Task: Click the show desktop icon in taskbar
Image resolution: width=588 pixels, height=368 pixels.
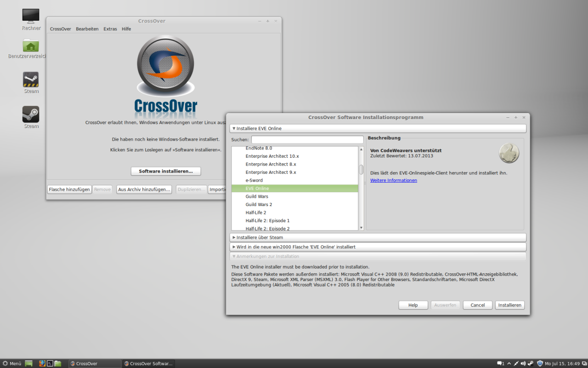Action: (x=28, y=363)
